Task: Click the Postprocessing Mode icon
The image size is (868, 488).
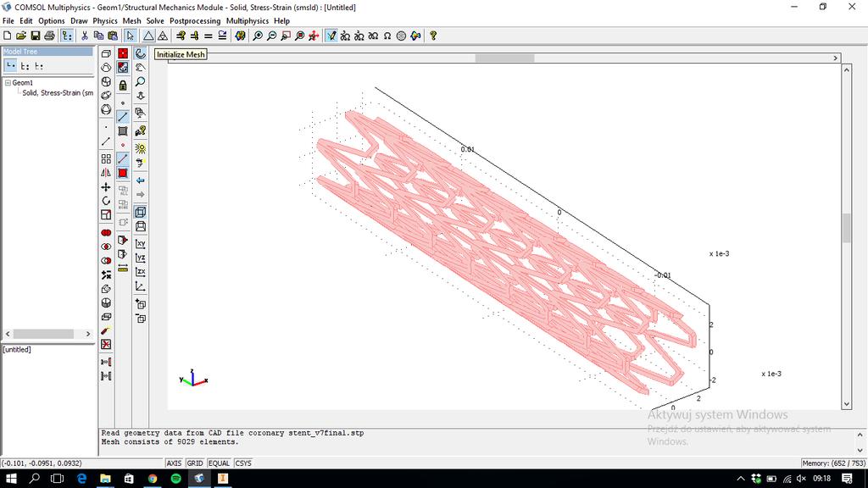Action: (415, 36)
